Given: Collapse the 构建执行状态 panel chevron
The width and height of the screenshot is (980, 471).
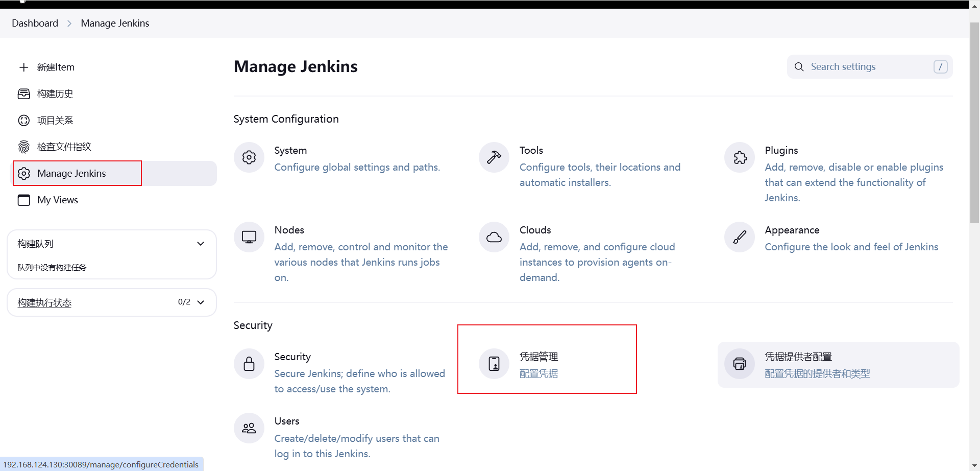Looking at the screenshot, I should (201, 302).
